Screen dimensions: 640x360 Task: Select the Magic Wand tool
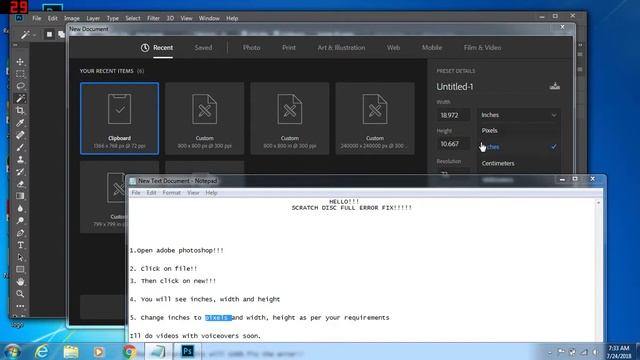pyautogui.click(x=20, y=98)
